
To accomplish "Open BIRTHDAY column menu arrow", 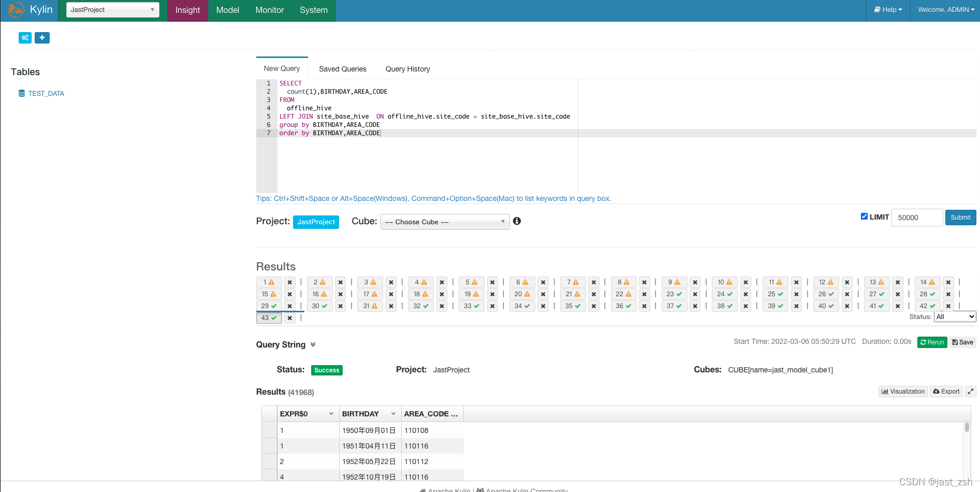I will pyautogui.click(x=393, y=414).
